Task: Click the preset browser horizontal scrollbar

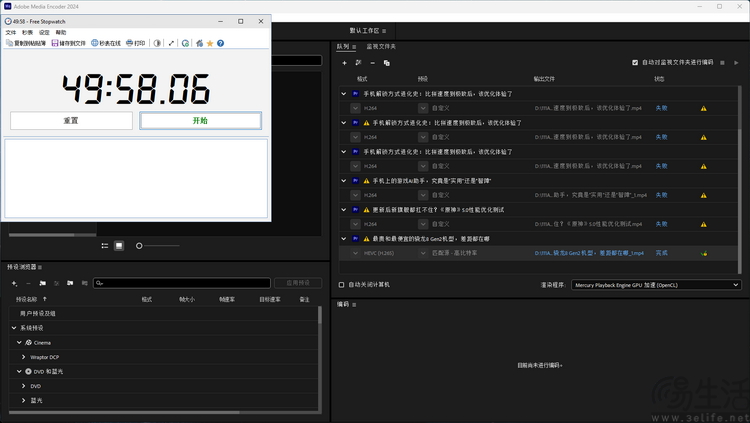Action: (124, 412)
